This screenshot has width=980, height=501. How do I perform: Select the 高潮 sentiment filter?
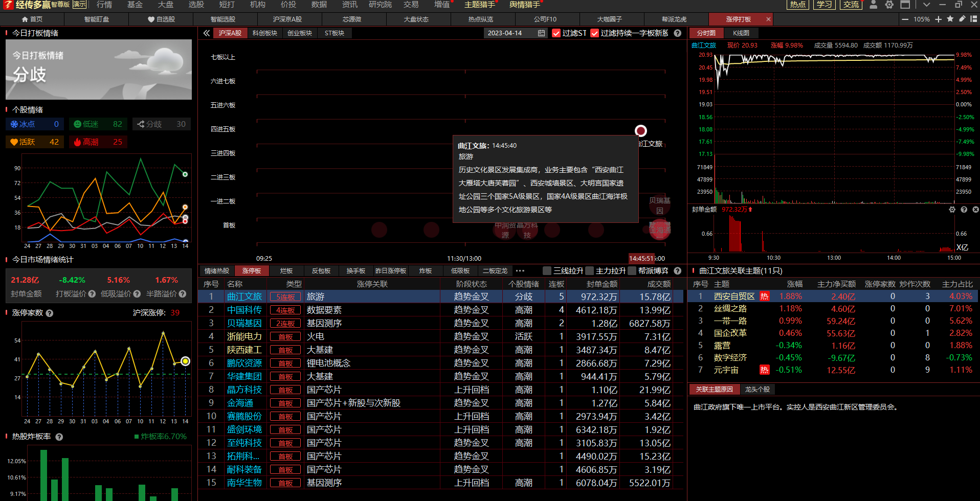98,142
